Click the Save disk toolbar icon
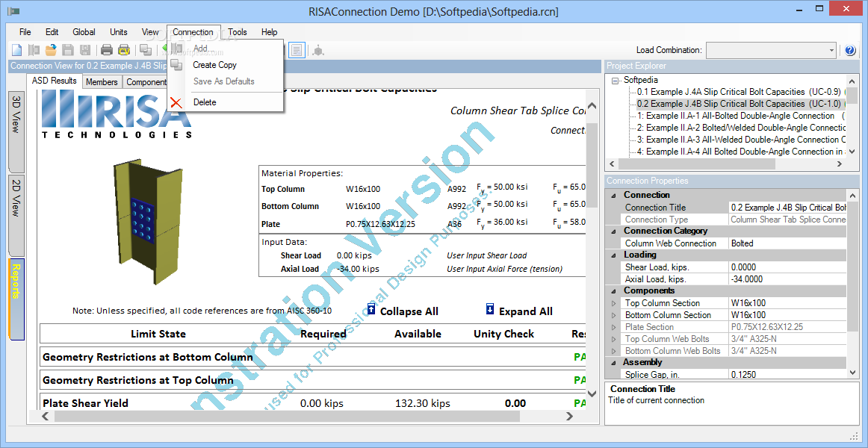Viewport: 868px width, 448px height. [67, 50]
